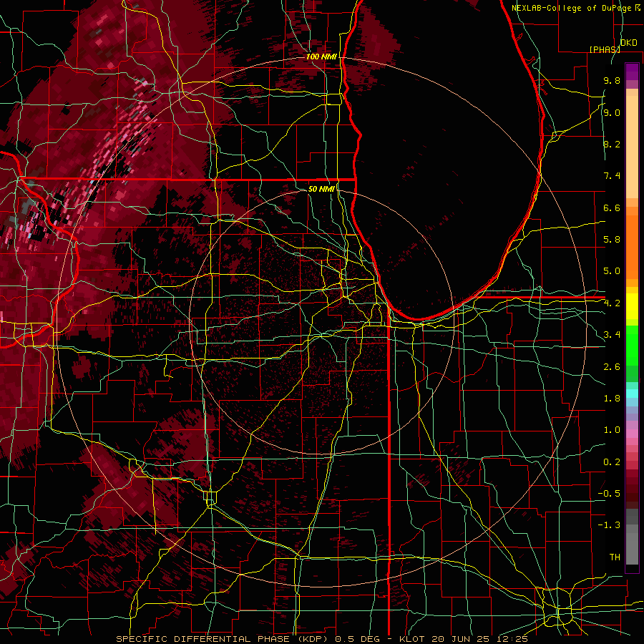Click the 1.8 value on the color scale
This screenshot has height=644, width=644.
(x=612, y=399)
